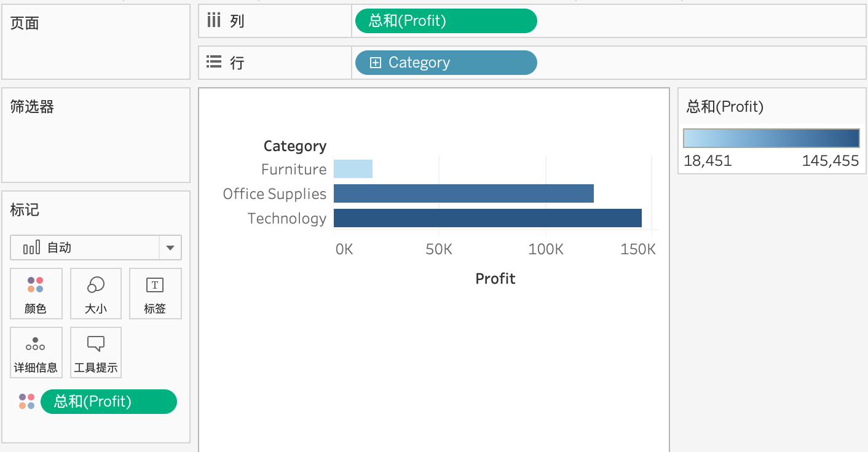
Task: Select the Technology bar
Action: tap(487, 218)
